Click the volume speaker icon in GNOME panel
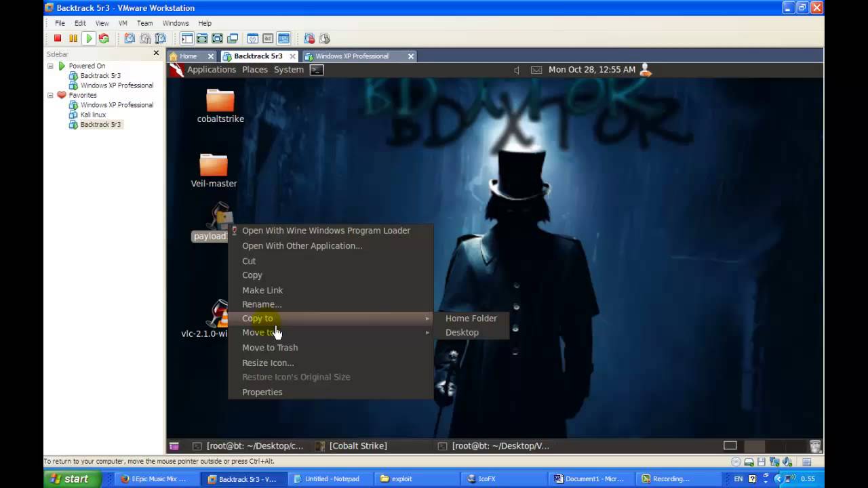Screen dimensions: 868x488 (x=517, y=70)
